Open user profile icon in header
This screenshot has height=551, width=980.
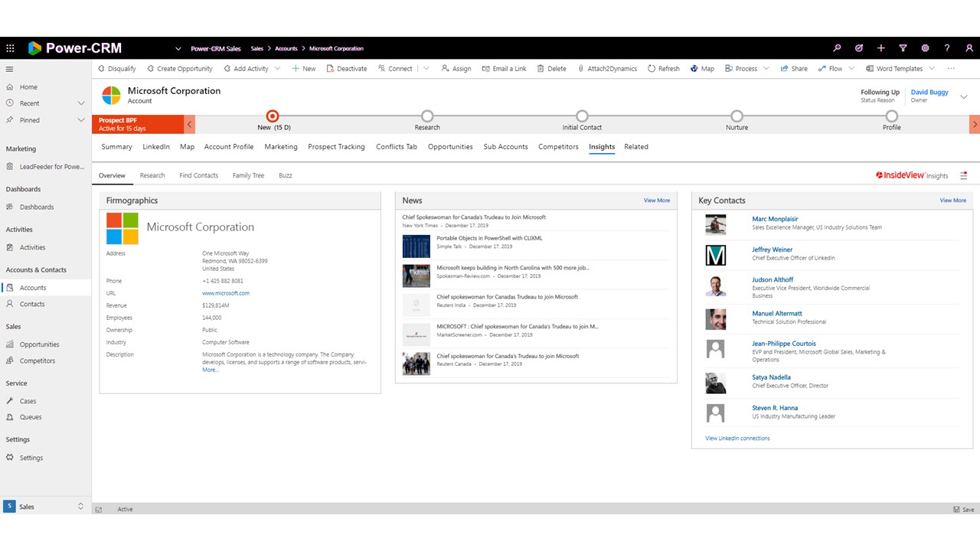click(969, 48)
